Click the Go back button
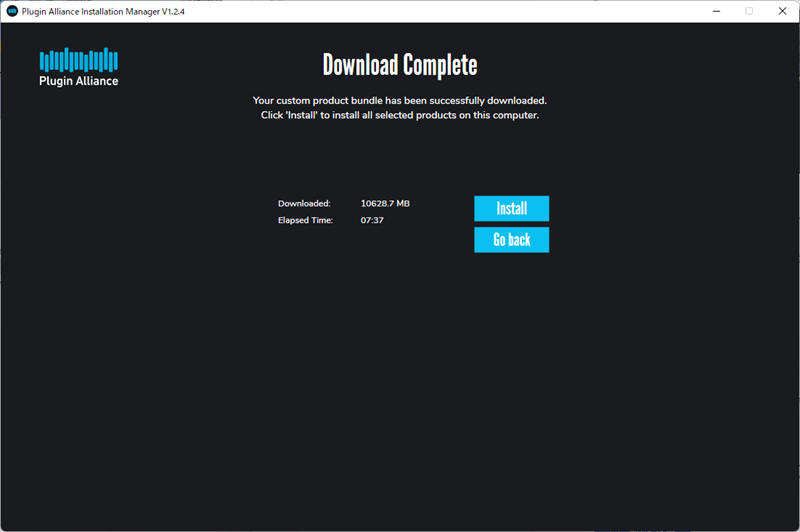800x532 pixels. point(511,239)
